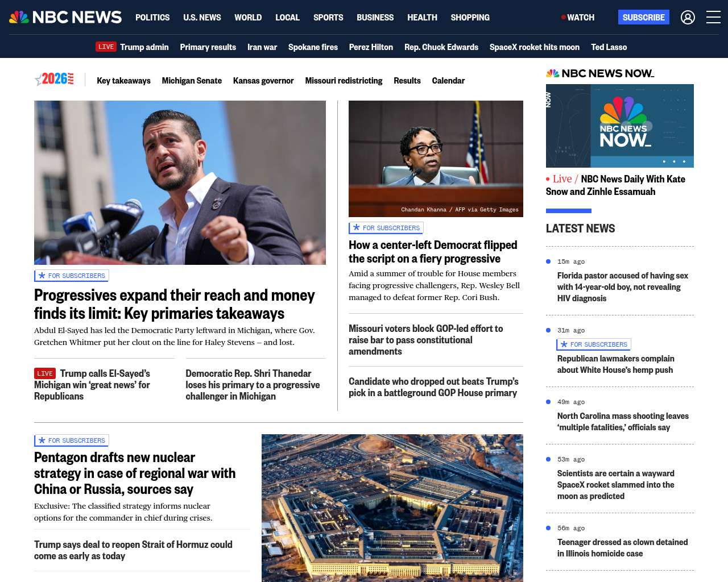The width and height of the screenshot is (728, 582).
Task: Open the Pentagon aerial photo
Action: [x=392, y=508]
